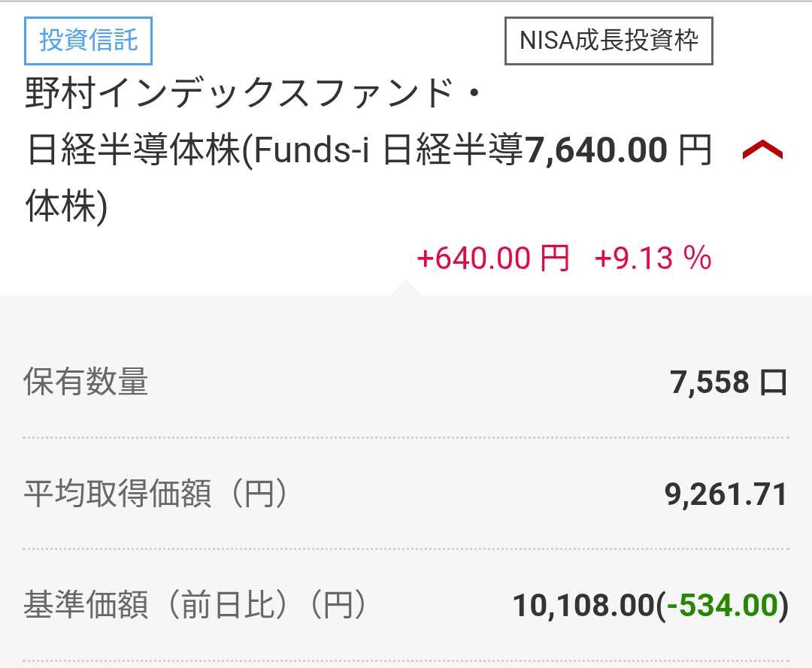Tap the 円 unit beside 7,640.00
Image resolution: width=812 pixels, height=668 pixels.
(694, 151)
